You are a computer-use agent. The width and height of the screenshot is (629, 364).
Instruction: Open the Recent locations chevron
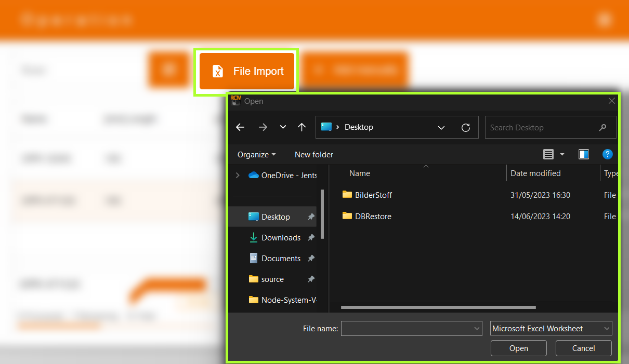pyautogui.click(x=283, y=127)
